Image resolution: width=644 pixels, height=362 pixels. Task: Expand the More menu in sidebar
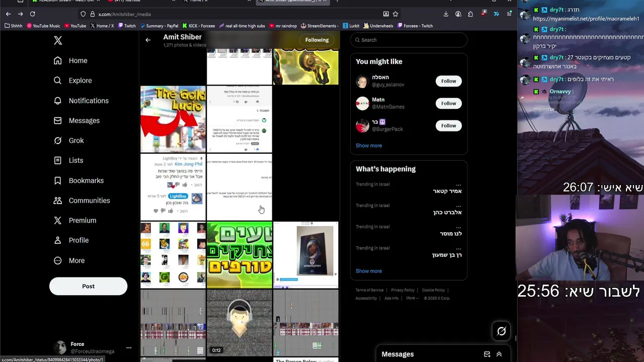[69, 260]
